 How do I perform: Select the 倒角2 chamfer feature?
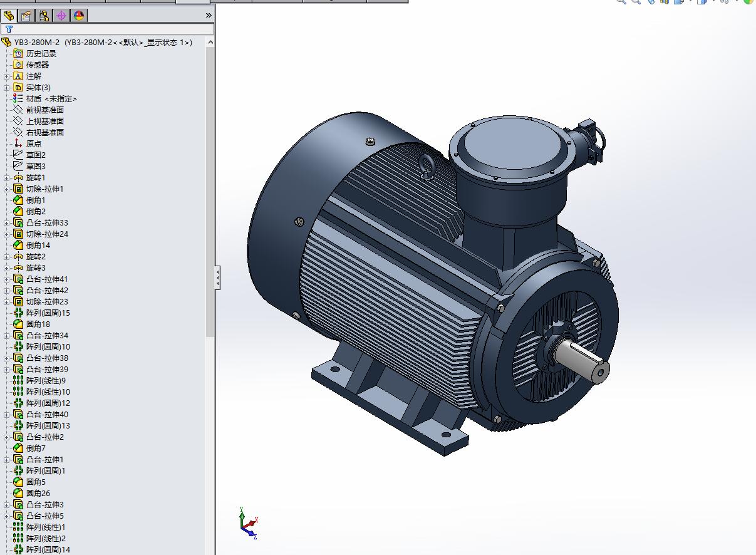tap(29, 211)
